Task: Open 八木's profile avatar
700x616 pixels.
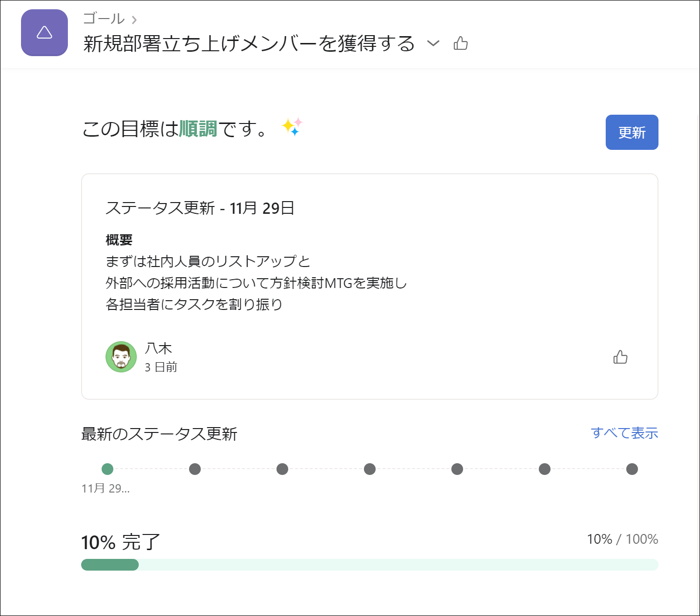Action: (121, 357)
